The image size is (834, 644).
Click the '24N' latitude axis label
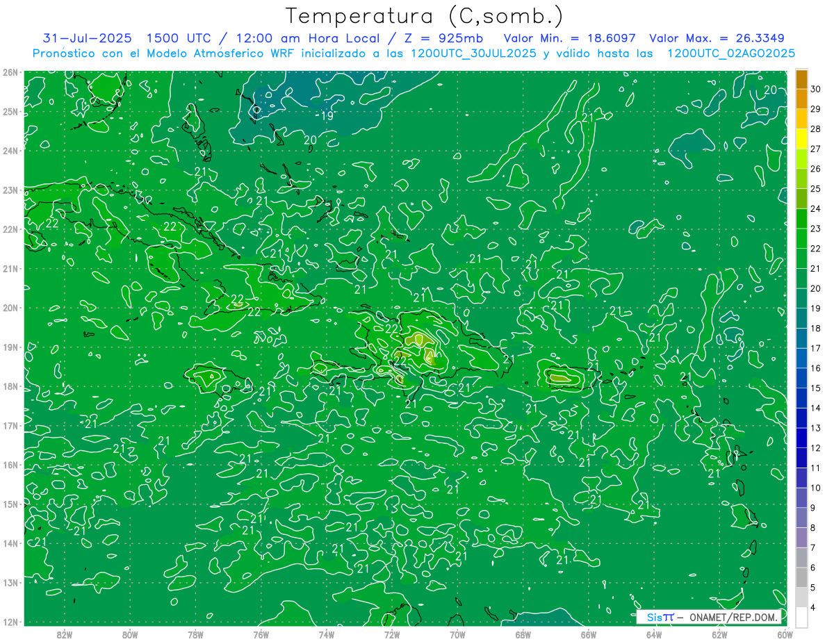[x=10, y=151]
